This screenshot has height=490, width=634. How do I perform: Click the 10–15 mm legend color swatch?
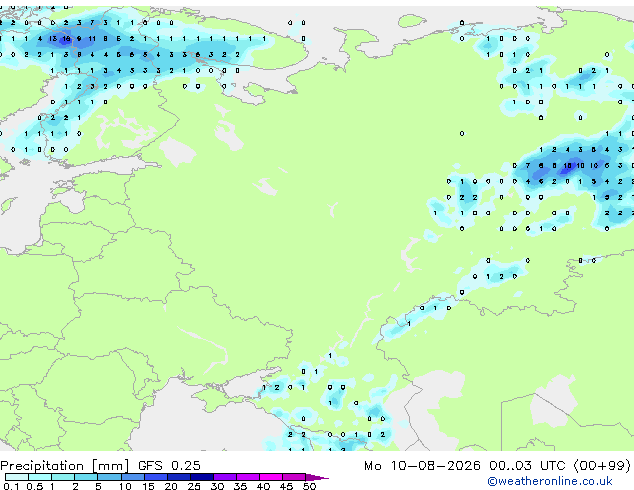pos(132,477)
